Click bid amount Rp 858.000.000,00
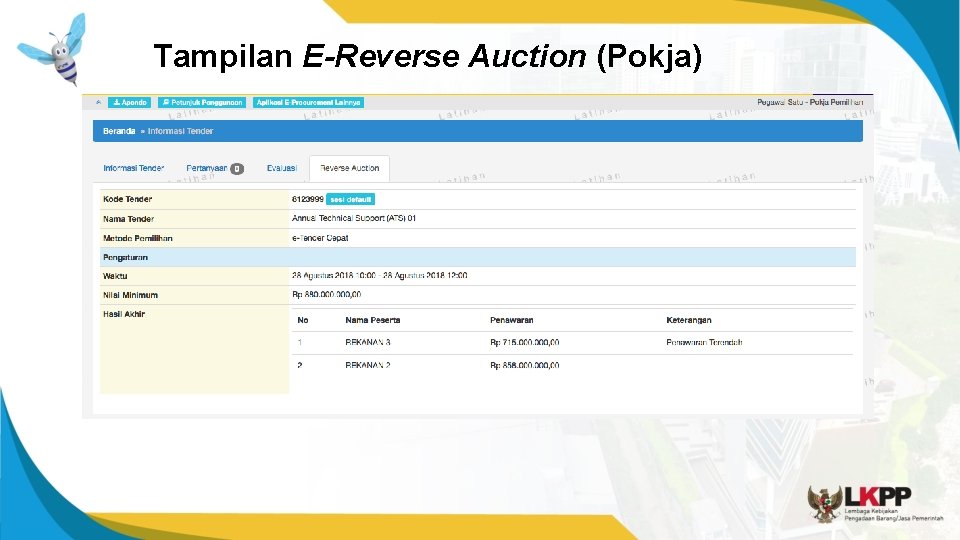Screen dimensions: 960x540 (525, 365)
